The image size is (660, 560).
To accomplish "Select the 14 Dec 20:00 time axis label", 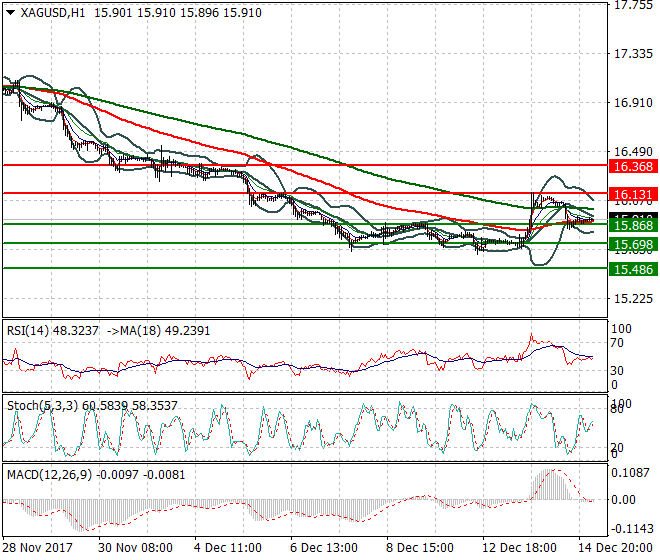I will (615, 548).
